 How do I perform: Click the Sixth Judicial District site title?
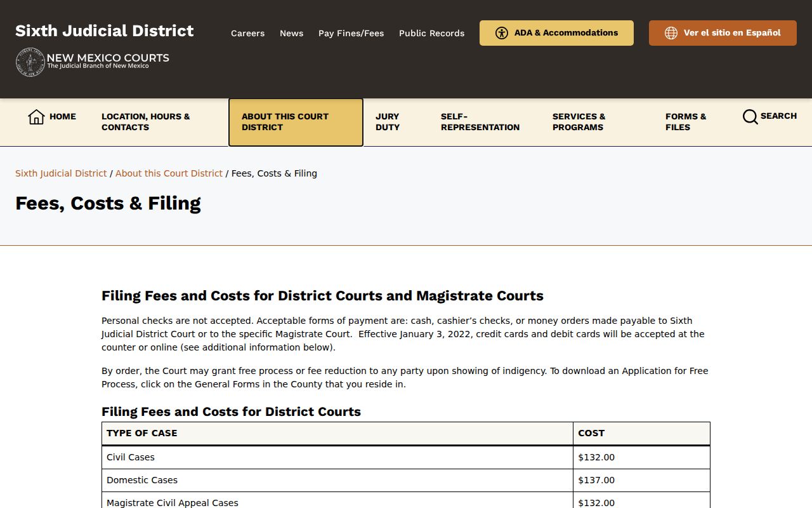click(105, 31)
